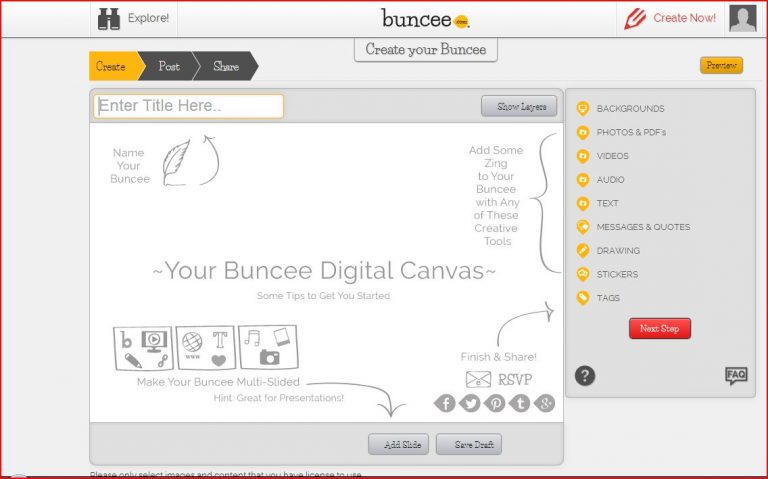Image resolution: width=768 pixels, height=479 pixels.
Task: Click the Create Now pencil icon
Action: point(635,19)
